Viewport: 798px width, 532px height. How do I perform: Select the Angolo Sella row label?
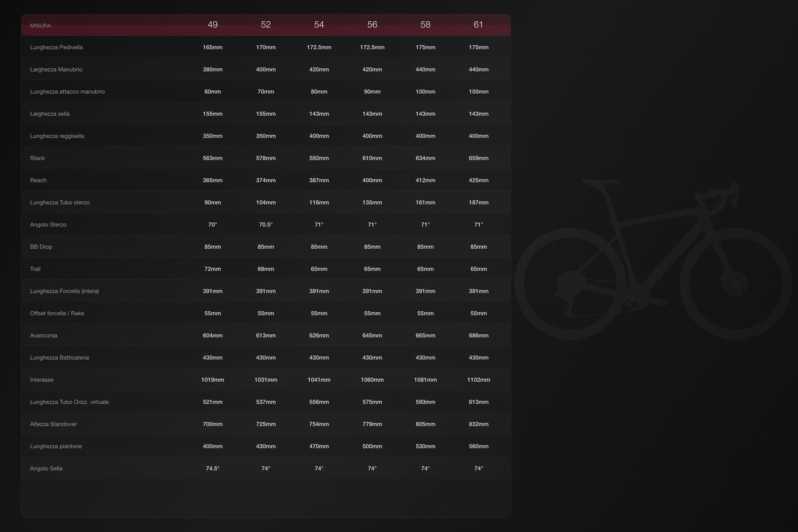coord(46,468)
